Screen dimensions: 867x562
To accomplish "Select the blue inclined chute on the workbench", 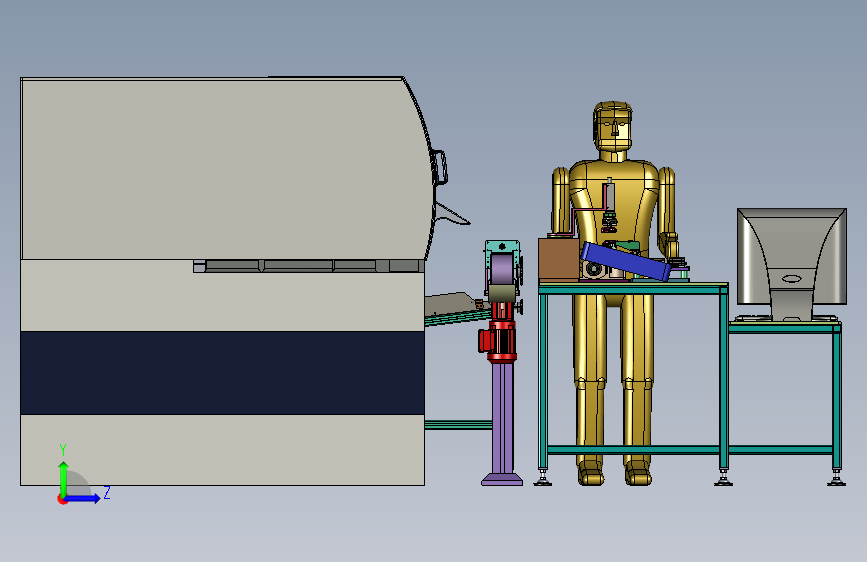I will pos(625,261).
